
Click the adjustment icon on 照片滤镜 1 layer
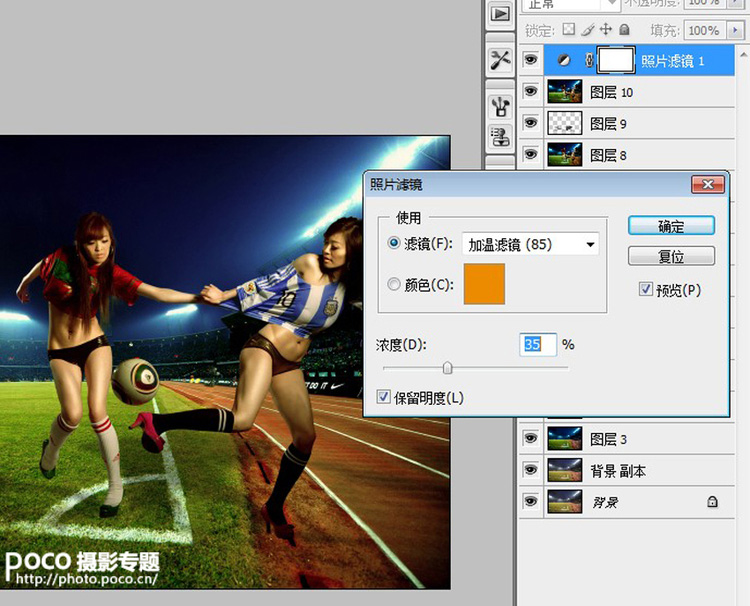(x=564, y=60)
